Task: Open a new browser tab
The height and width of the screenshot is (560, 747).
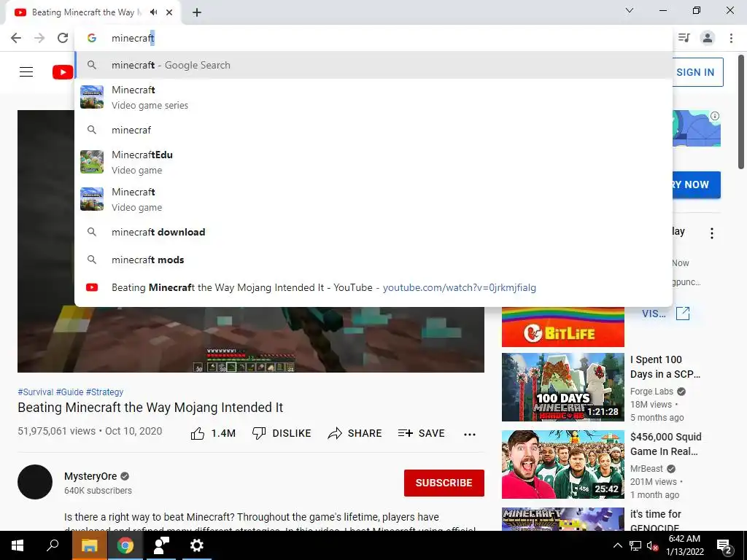Action: pos(197,12)
